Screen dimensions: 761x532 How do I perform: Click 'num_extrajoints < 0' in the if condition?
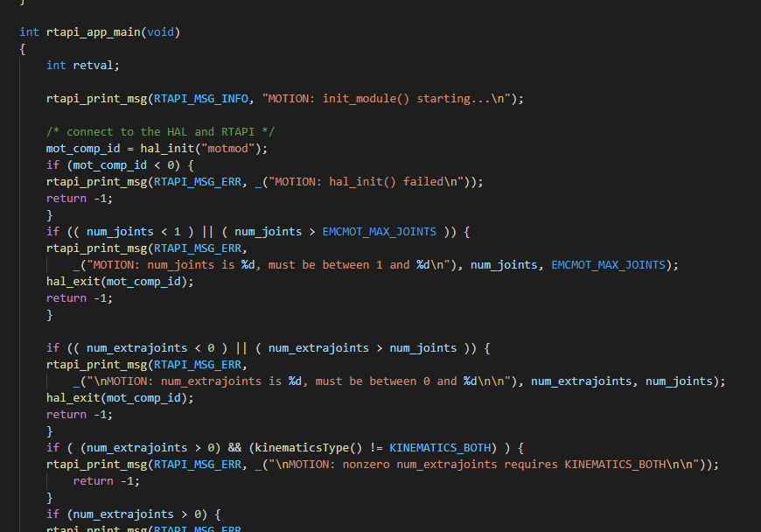point(150,348)
